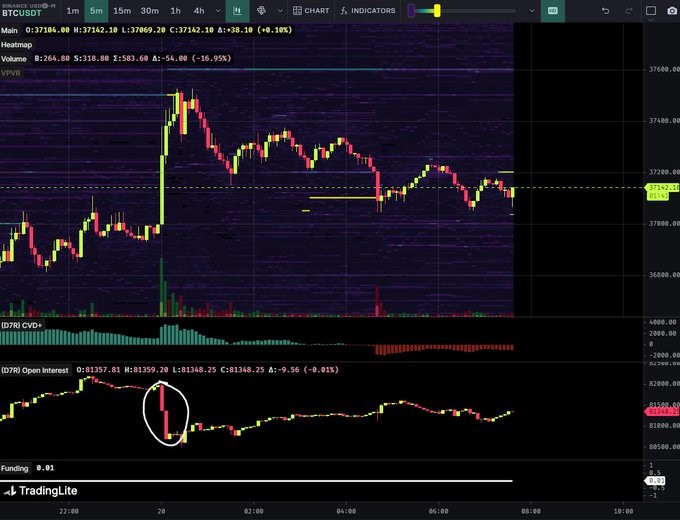Open the INDICATORS menu
This screenshot has height=520, width=680.
click(368, 11)
